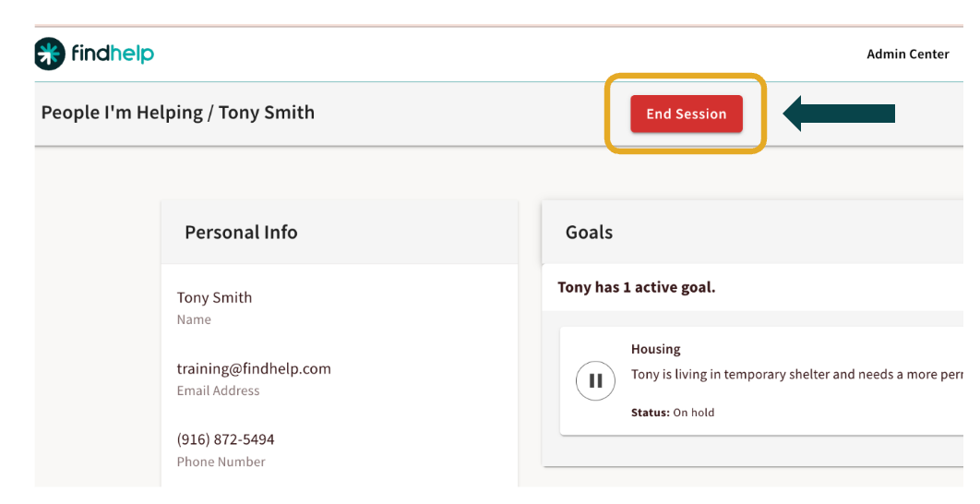Open the Admin Center menu
This screenshot has height=504, width=980.
[x=907, y=54]
